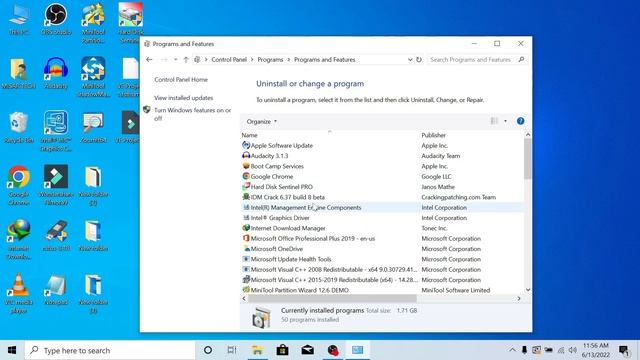Open the Mail app on taskbar

coord(308,350)
